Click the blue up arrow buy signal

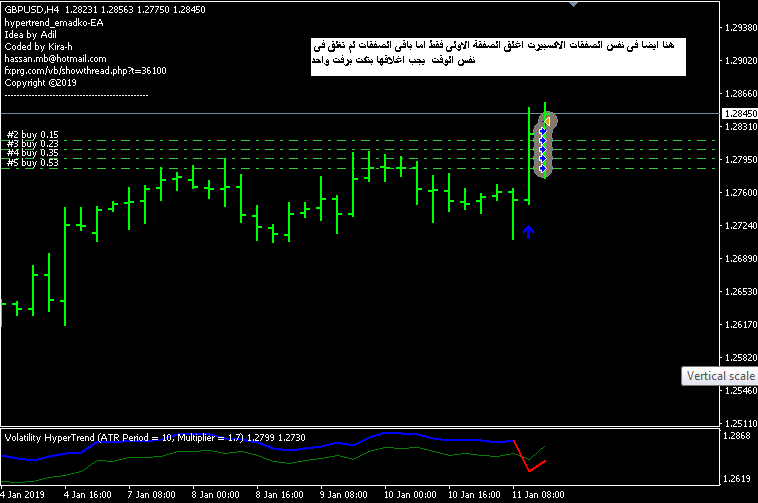528,233
